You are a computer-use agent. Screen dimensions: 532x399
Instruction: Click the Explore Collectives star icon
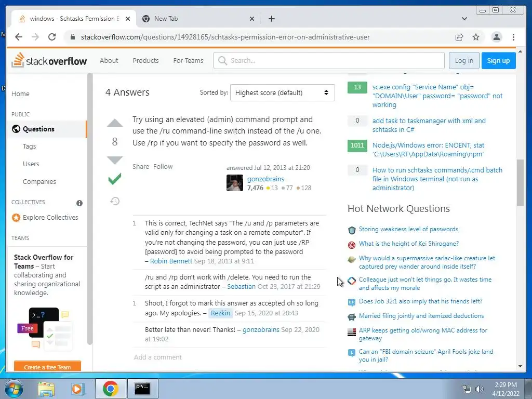coord(16,218)
